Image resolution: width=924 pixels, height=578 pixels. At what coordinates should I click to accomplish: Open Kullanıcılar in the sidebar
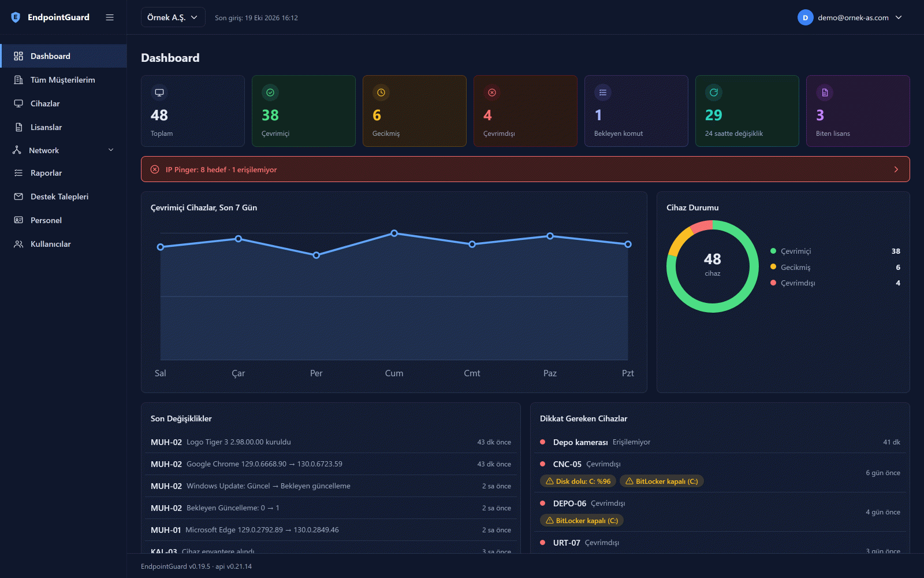[64, 244]
